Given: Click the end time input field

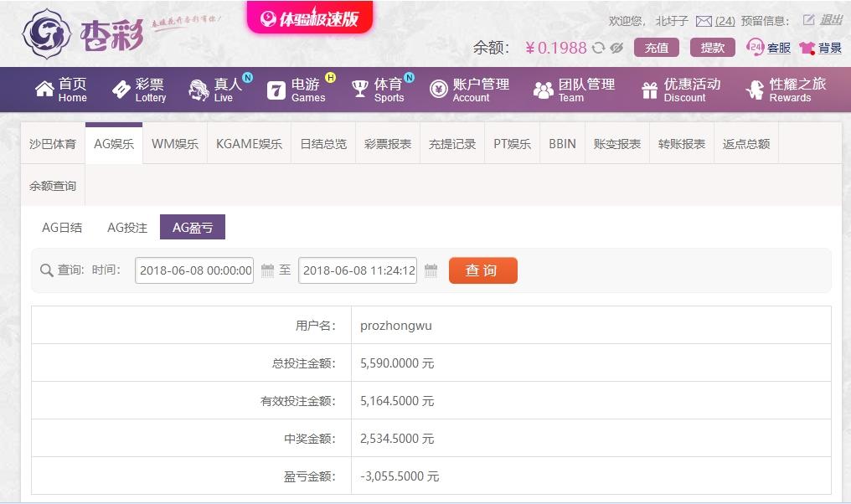Looking at the screenshot, I should coord(358,270).
